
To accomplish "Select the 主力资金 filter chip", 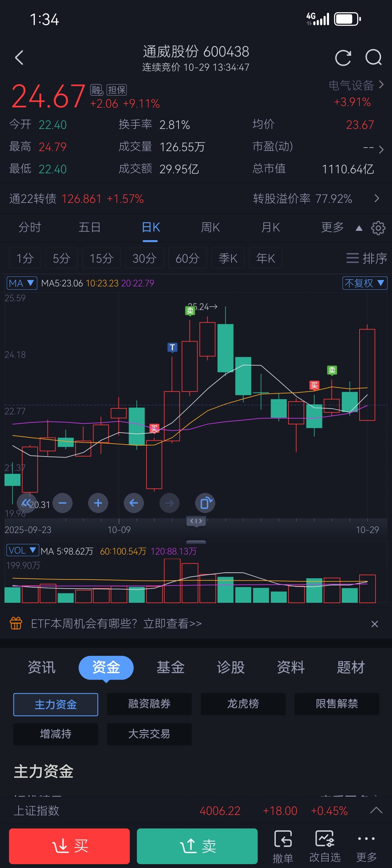I will click(56, 704).
